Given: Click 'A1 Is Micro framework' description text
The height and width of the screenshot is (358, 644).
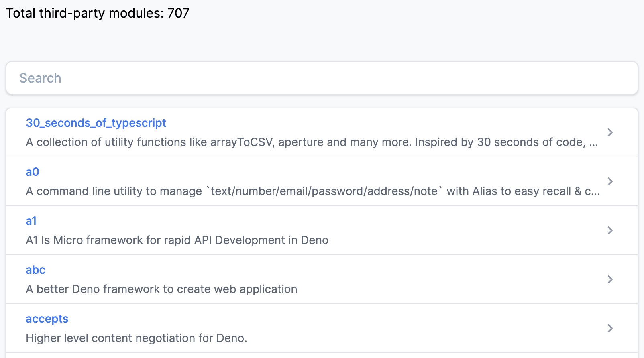Looking at the screenshot, I should (x=177, y=240).
